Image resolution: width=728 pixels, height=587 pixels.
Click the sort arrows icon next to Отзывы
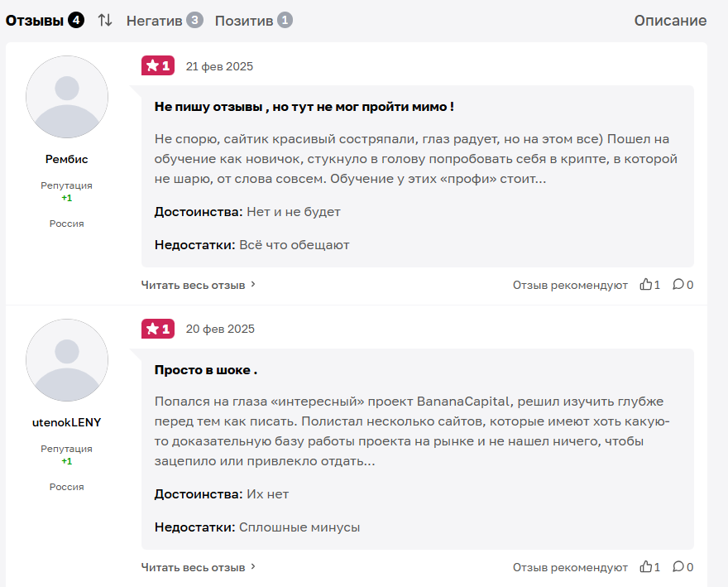coord(105,21)
